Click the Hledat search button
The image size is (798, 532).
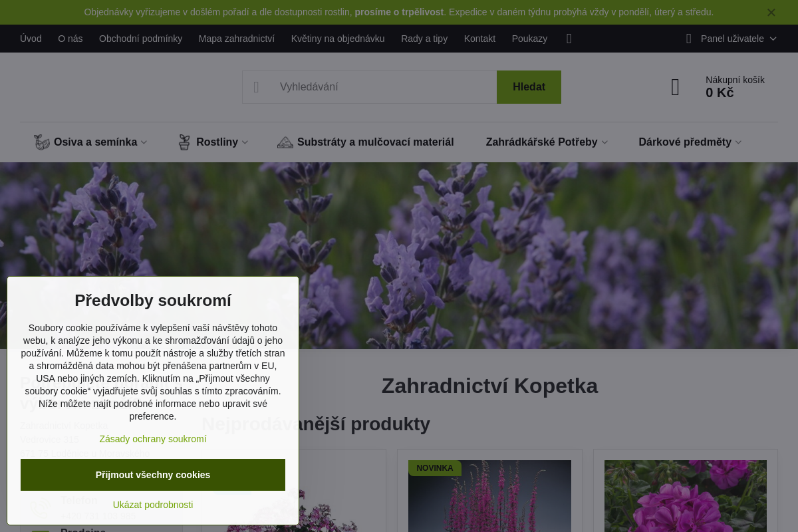click(x=529, y=87)
